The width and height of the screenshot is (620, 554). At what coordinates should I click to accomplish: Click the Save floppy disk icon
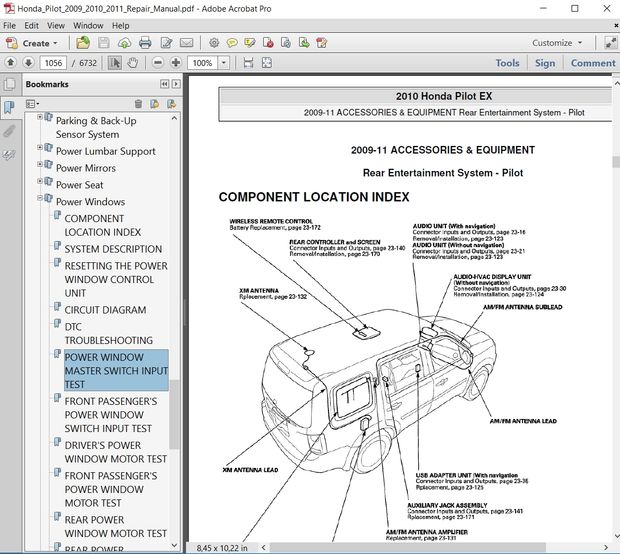point(104,43)
